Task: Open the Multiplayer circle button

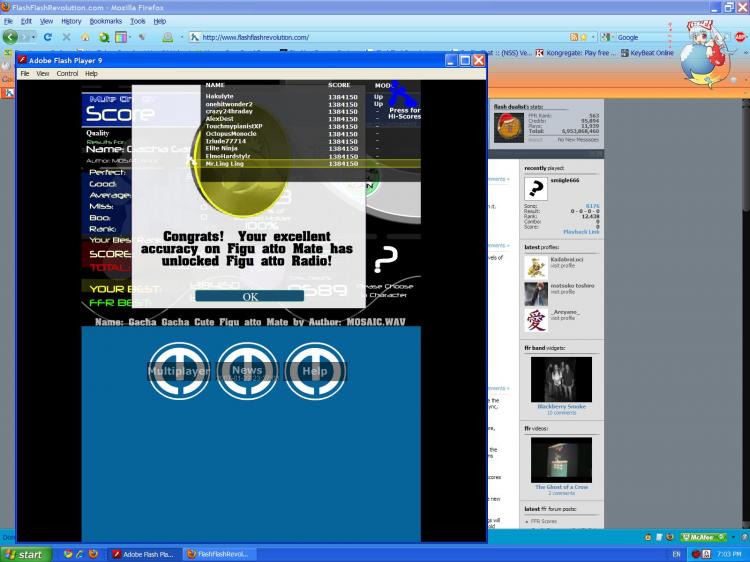Action: pos(178,371)
